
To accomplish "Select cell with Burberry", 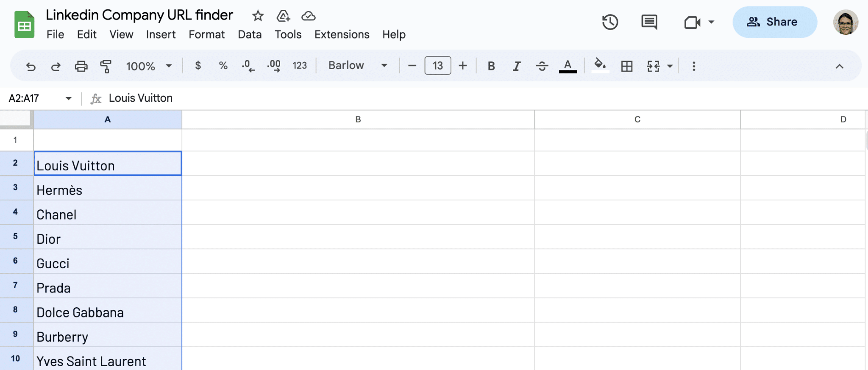I will coord(108,335).
